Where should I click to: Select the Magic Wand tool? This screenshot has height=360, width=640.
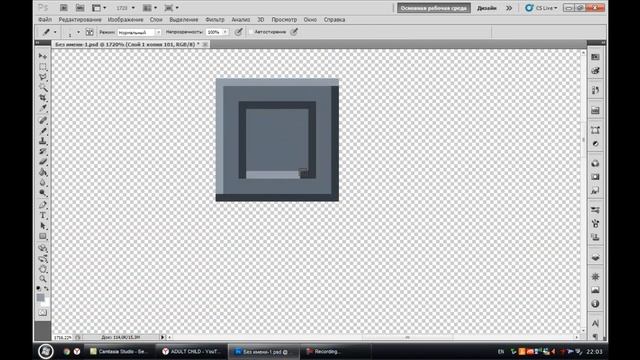(42, 87)
